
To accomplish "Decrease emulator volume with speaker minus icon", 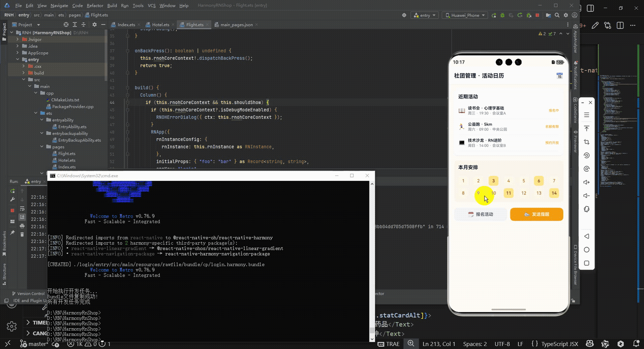I will (586, 196).
